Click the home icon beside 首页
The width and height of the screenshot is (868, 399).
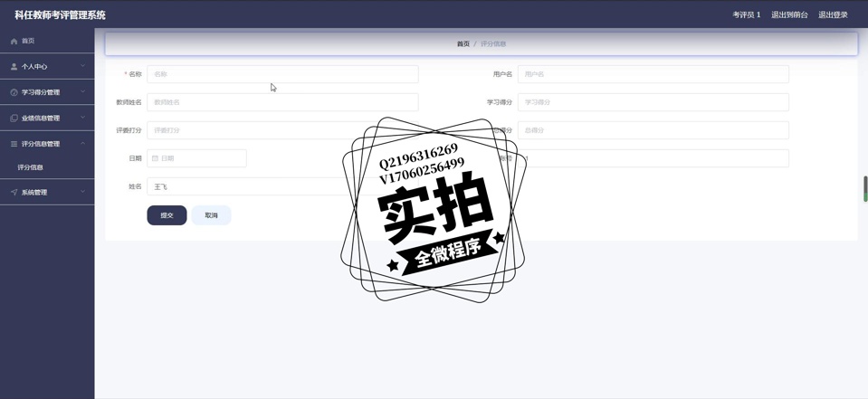[14, 41]
